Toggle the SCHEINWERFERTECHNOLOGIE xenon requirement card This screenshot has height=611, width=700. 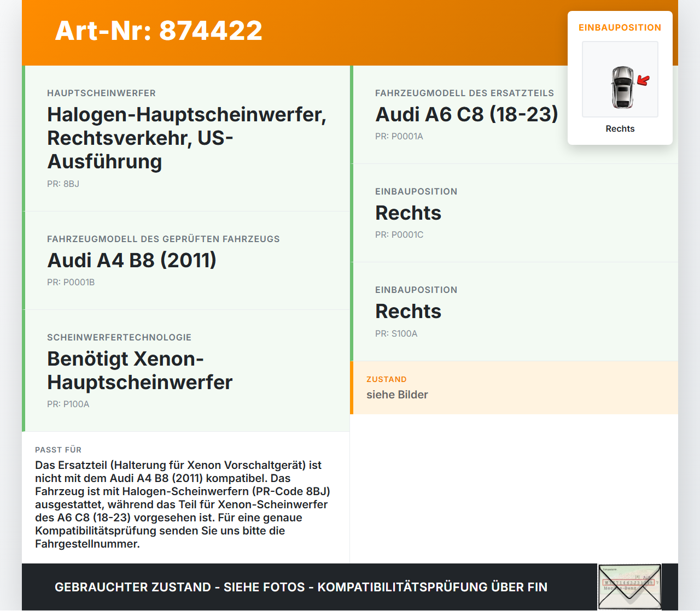point(186,370)
